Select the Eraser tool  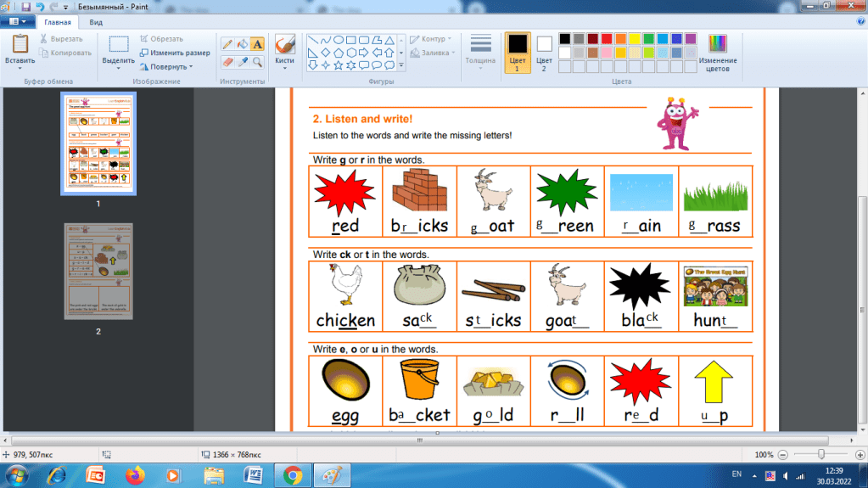(227, 62)
